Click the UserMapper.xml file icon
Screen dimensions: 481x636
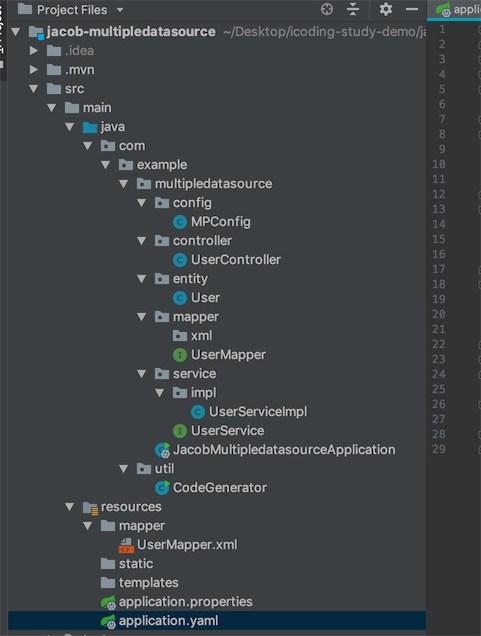[x=126, y=545]
